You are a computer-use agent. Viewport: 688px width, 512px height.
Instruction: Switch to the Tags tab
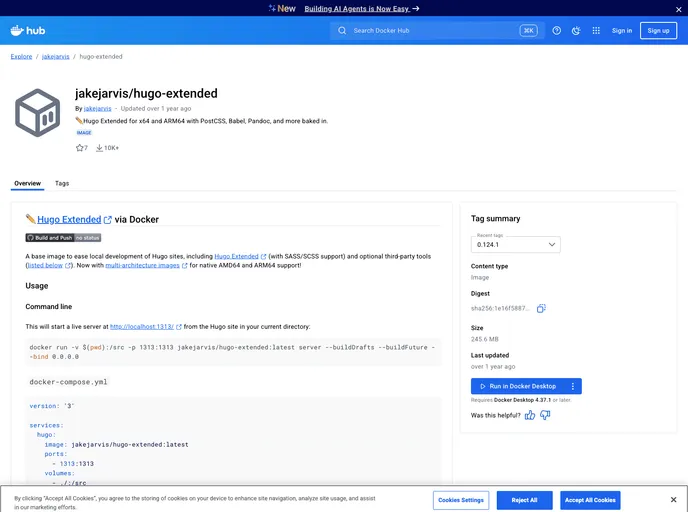pyautogui.click(x=62, y=183)
